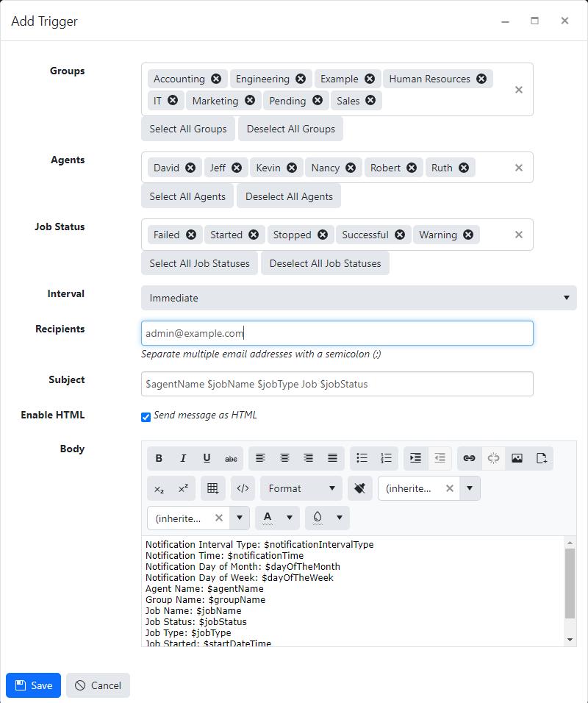Remove the Failed job status tag
The image size is (588, 703).
pyautogui.click(x=191, y=235)
